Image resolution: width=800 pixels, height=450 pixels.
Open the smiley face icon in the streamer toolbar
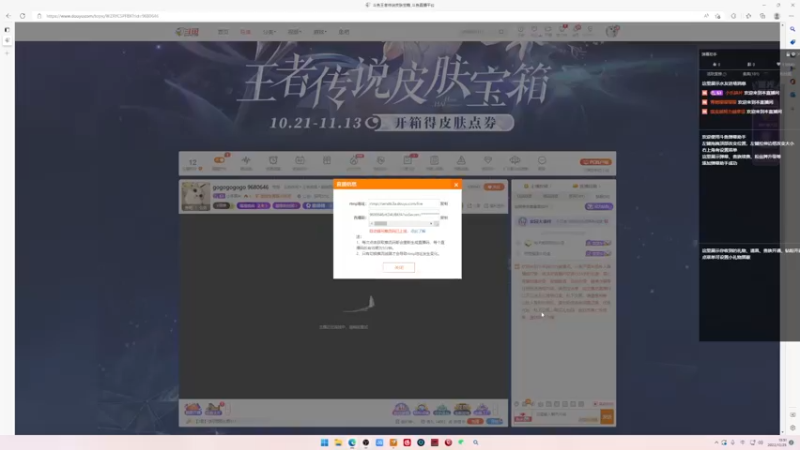pyautogui.click(x=542, y=162)
